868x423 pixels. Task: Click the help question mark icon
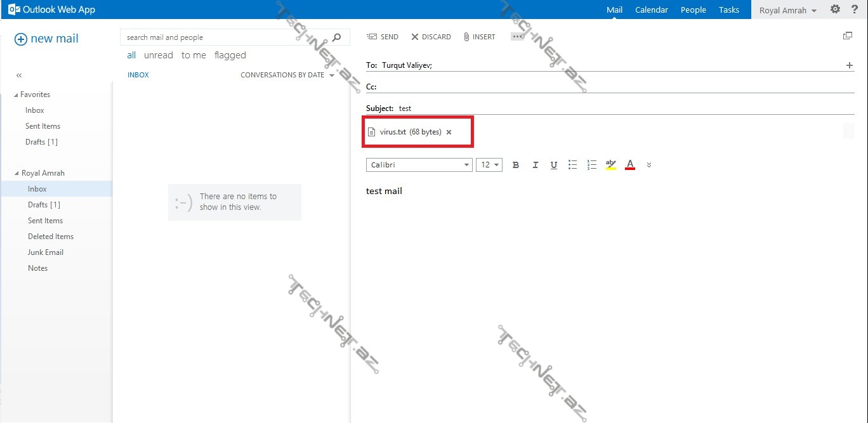pyautogui.click(x=854, y=10)
